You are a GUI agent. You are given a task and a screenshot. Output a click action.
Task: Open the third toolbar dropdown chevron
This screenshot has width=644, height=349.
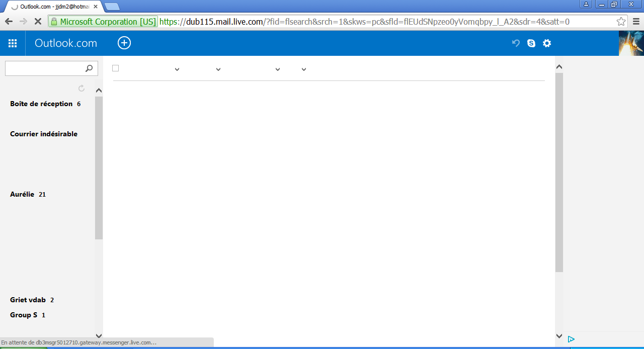pyautogui.click(x=278, y=69)
